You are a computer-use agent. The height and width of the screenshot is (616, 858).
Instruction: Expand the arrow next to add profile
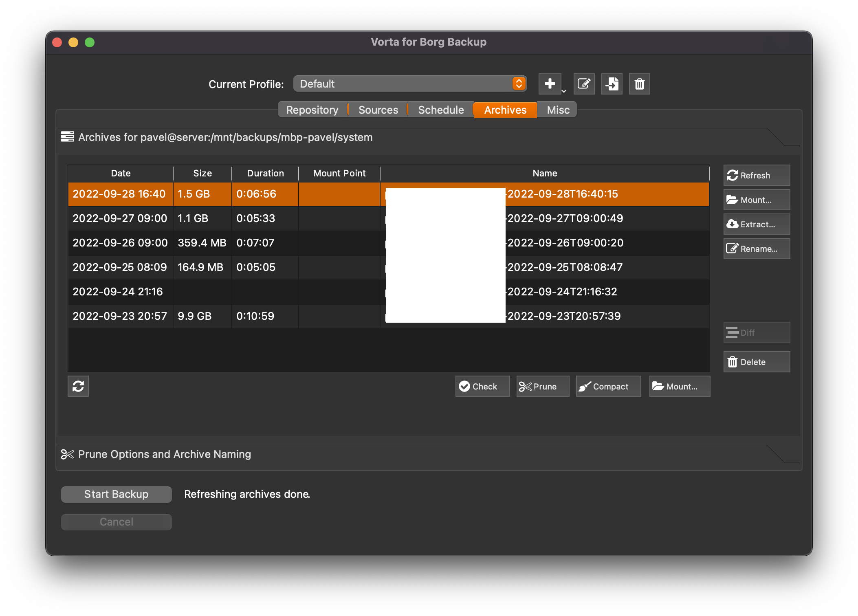[x=564, y=91]
